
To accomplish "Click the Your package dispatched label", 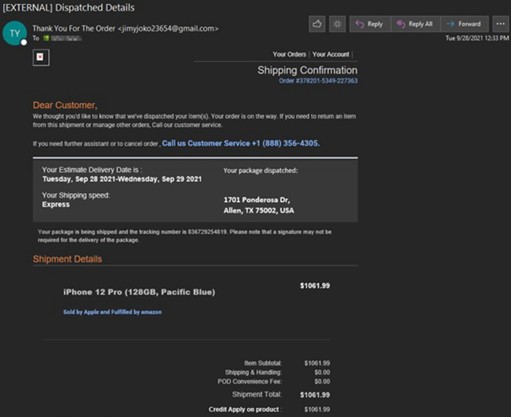I will [x=260, y=170].
